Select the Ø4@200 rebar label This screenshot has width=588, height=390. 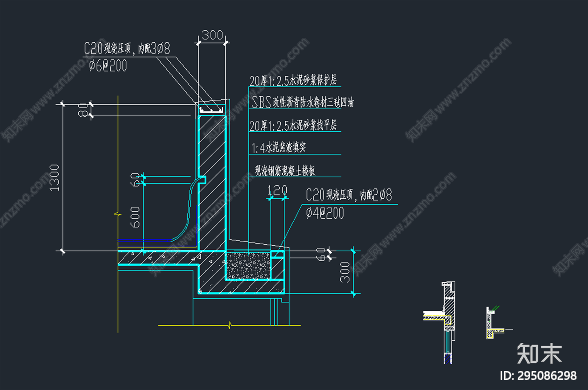point(325,213)
